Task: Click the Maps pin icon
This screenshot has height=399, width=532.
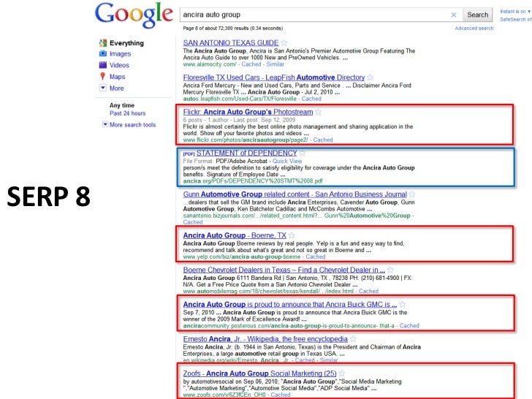Action: tap(102, 76)
